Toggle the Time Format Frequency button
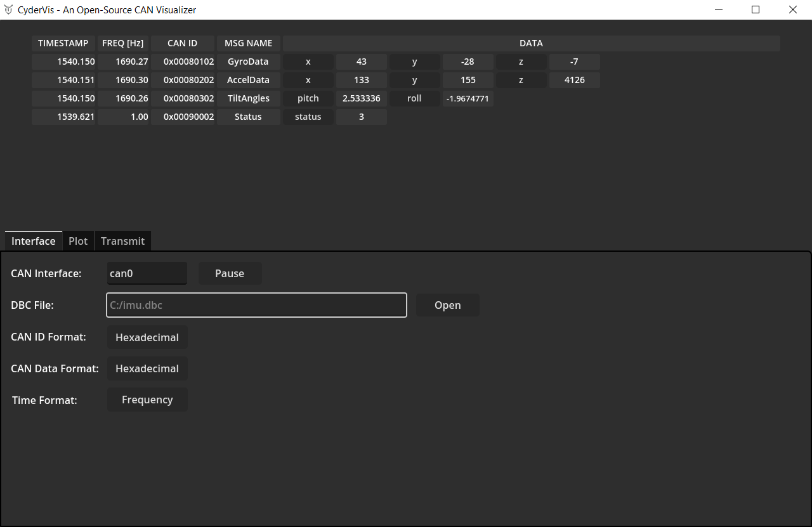812x527 pixels. (147, 400)
